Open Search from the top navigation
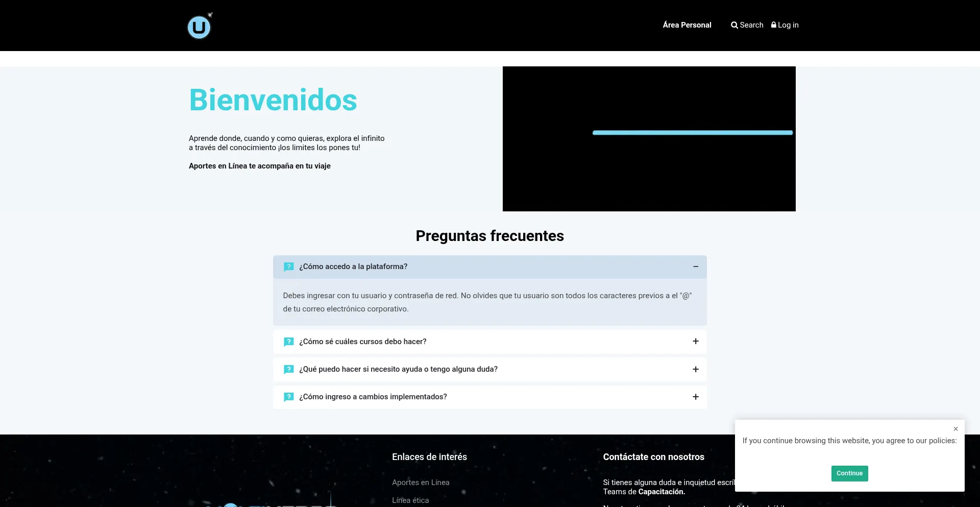Screen dimensions: 980x507 [x=751, y=25]
